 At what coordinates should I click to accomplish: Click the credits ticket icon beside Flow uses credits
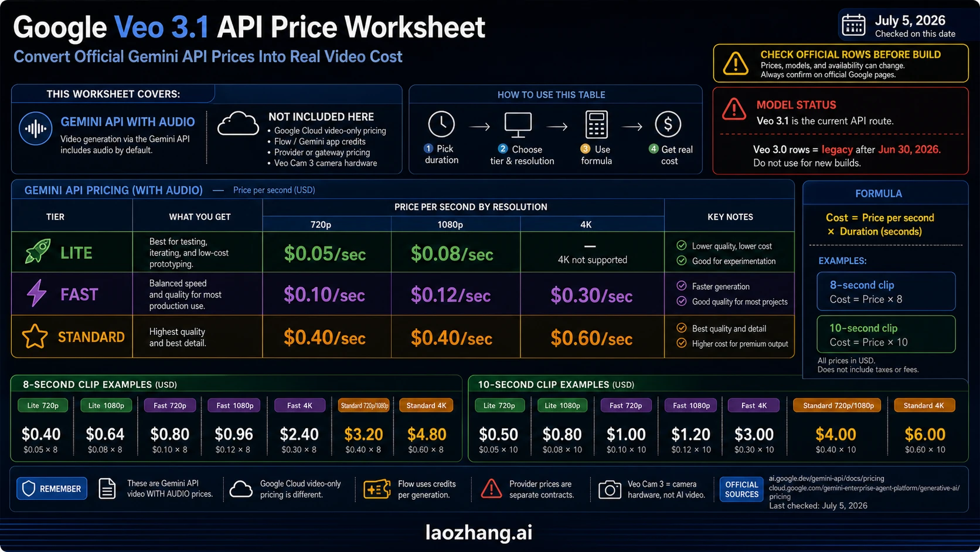377,489
